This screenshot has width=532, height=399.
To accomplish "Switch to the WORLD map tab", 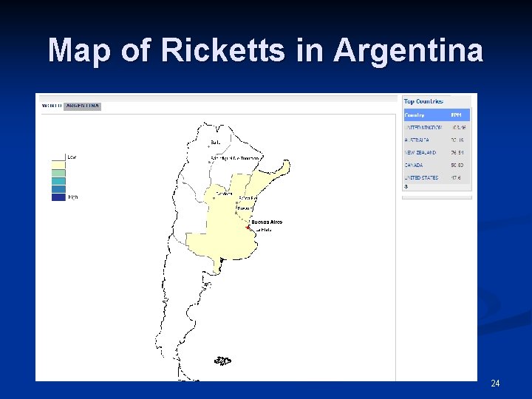I will (52, 106).
